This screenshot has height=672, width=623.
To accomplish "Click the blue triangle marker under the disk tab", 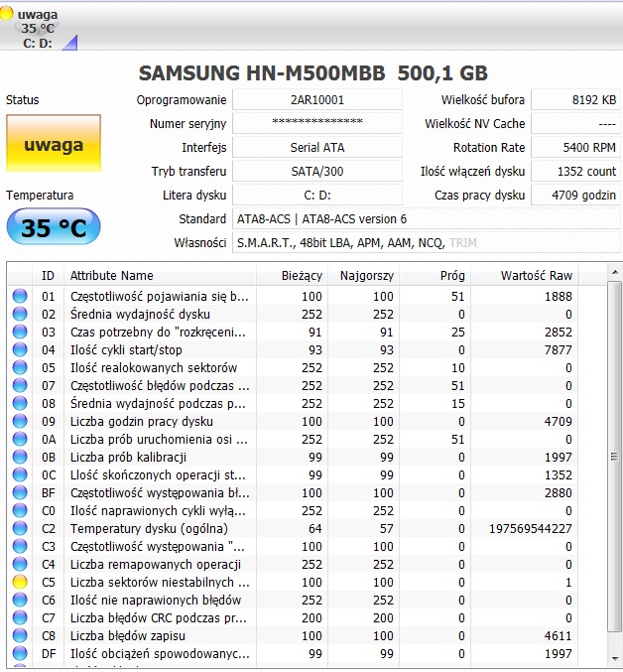I will [x=70, y=43].
